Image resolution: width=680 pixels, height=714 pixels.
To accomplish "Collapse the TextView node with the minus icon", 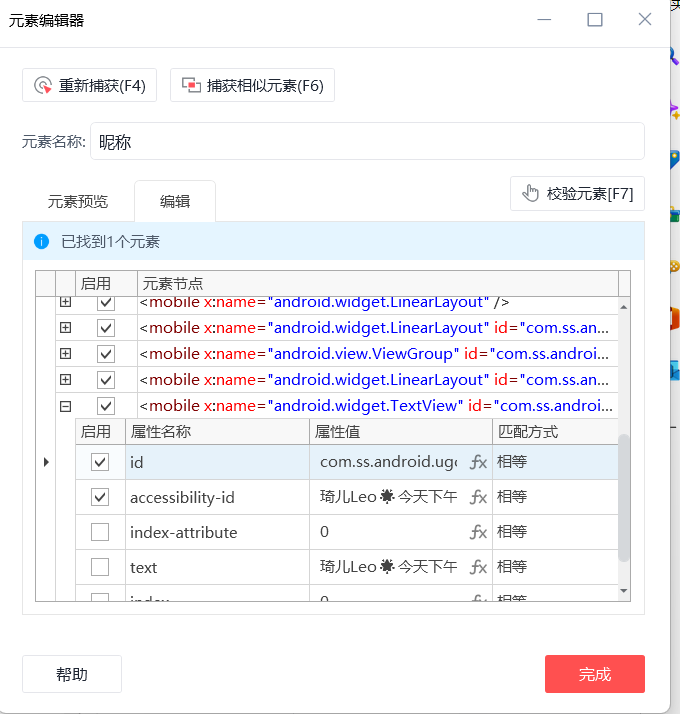I will 66,406.
